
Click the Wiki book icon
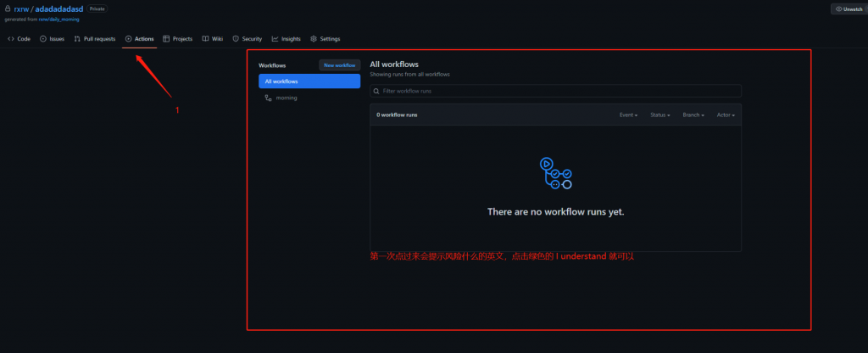tap(205, 39)
